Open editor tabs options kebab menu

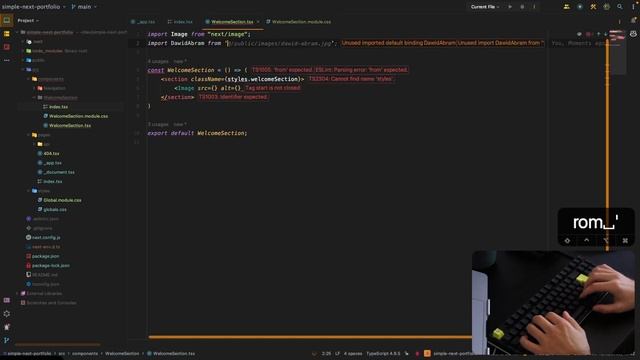620,22
